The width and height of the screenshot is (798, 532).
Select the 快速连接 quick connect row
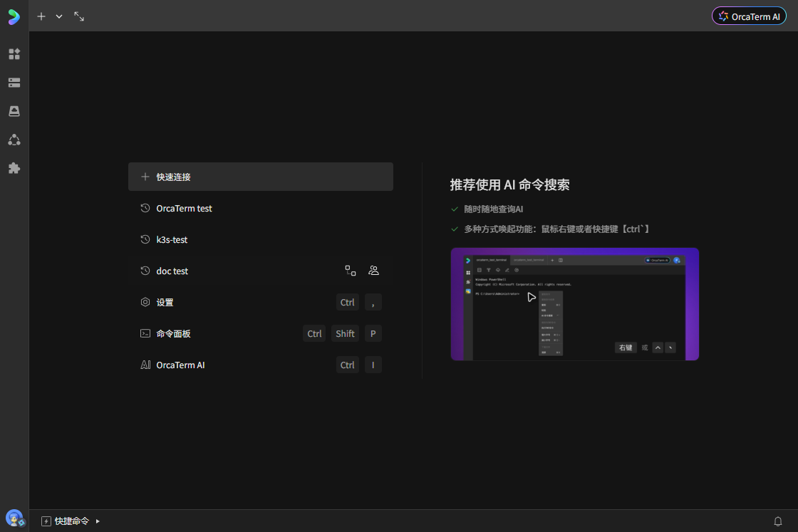coord(261,177)
